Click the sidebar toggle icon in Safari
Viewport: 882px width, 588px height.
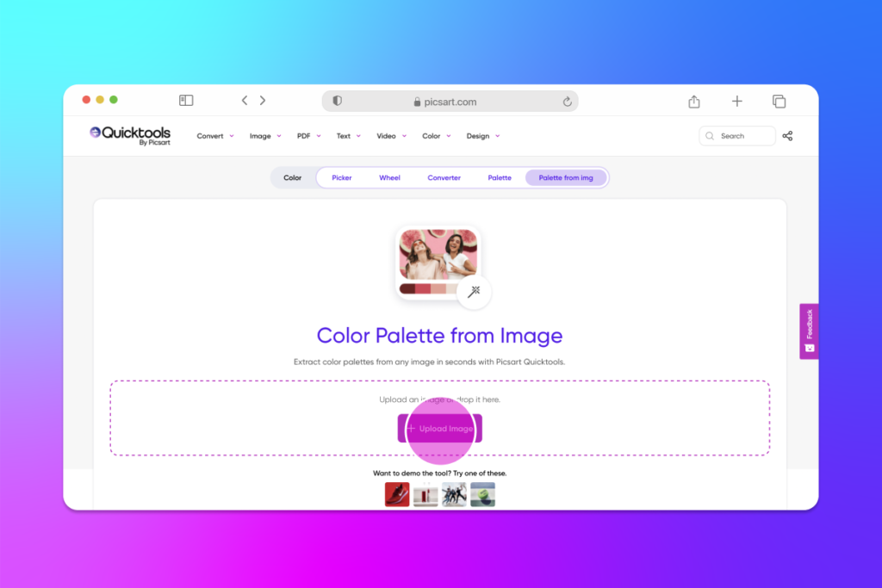click(186, 100)
